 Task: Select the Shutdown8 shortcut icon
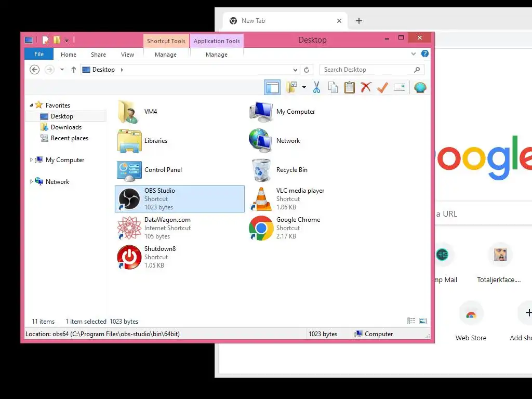(129, 257)
